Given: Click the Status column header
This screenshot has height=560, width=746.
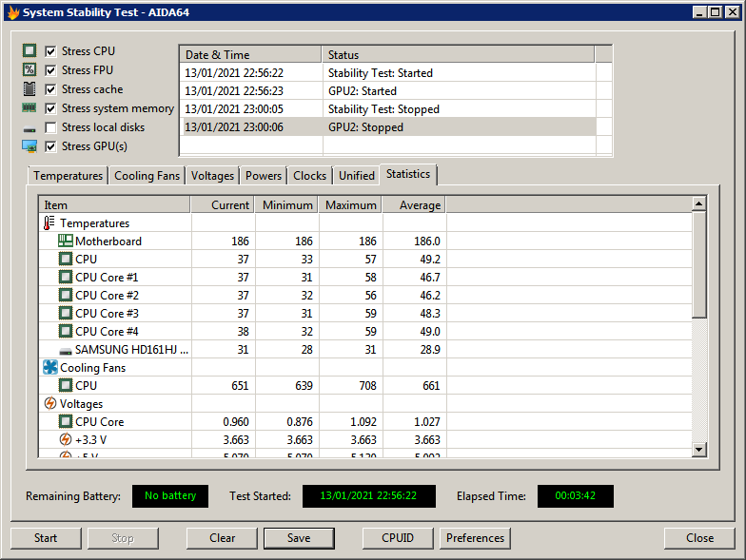Looking at the screenshot, I should (x=459, y=55).
